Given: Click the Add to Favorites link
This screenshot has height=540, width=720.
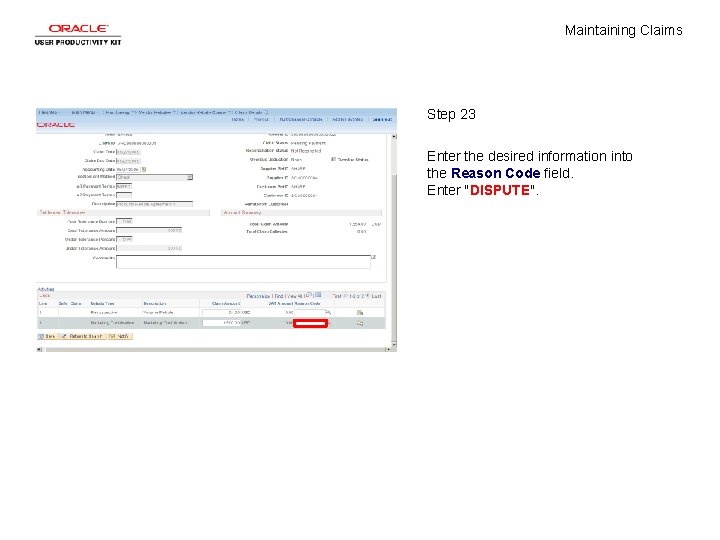Looking at the screenshot, I should pyautogui.click(x=348, y=119).
